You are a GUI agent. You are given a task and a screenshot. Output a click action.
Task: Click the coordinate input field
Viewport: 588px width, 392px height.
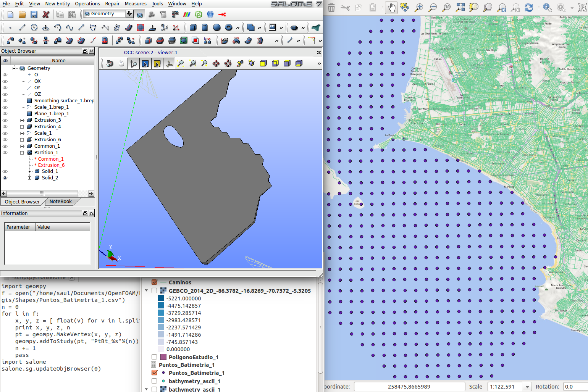click(409, 387)
